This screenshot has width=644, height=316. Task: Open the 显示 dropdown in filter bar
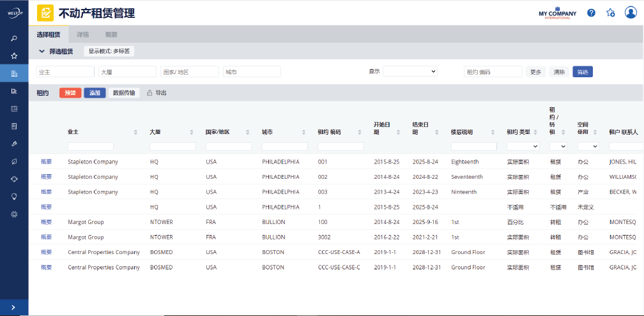[x=410, y=71]
